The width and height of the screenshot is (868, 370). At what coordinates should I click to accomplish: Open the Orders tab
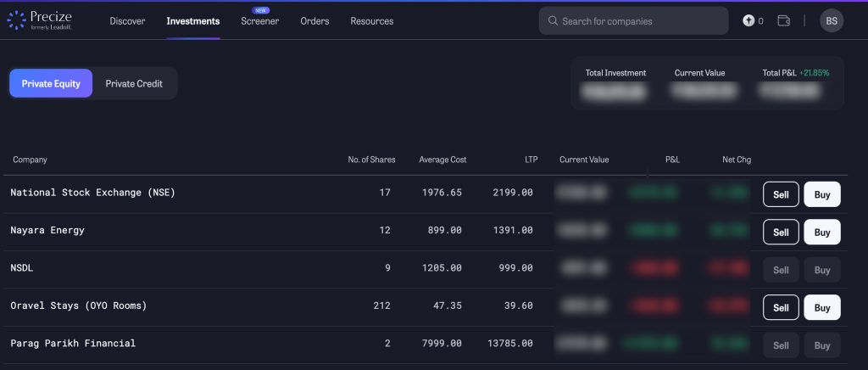coord(314,21)
